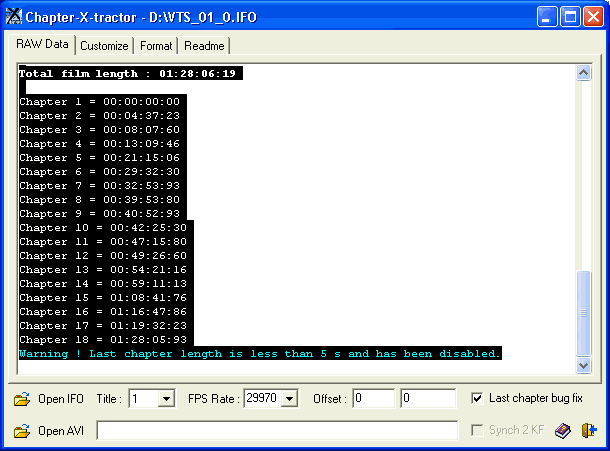Screen dimensions: 610x451
Task: Click the Open AVI folder icon
Action: (x=22, y=431)
